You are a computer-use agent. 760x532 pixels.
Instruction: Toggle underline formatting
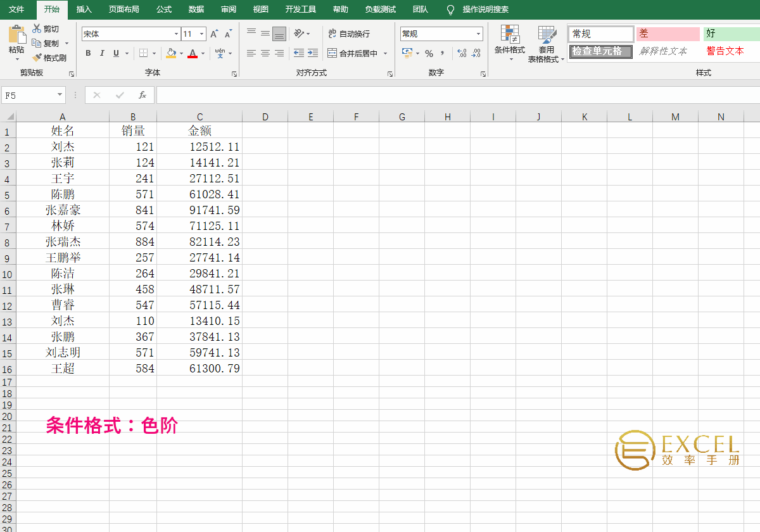(116, 53)
